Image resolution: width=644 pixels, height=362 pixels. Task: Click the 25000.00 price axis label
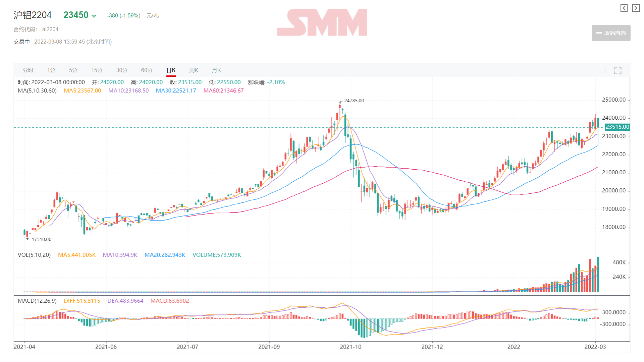click(x=614, y=100)
